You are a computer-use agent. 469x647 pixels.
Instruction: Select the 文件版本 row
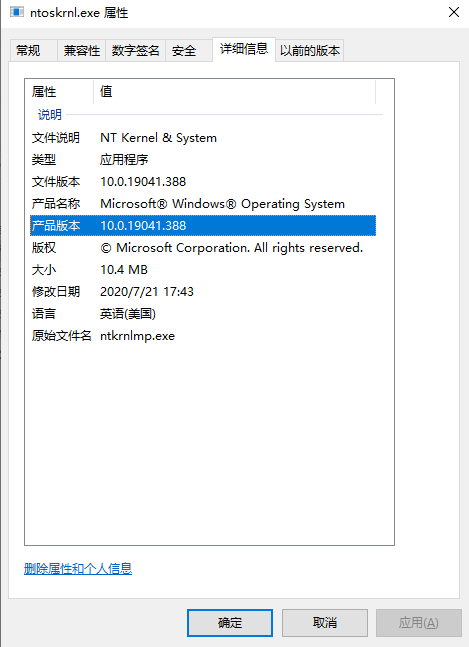203,182
